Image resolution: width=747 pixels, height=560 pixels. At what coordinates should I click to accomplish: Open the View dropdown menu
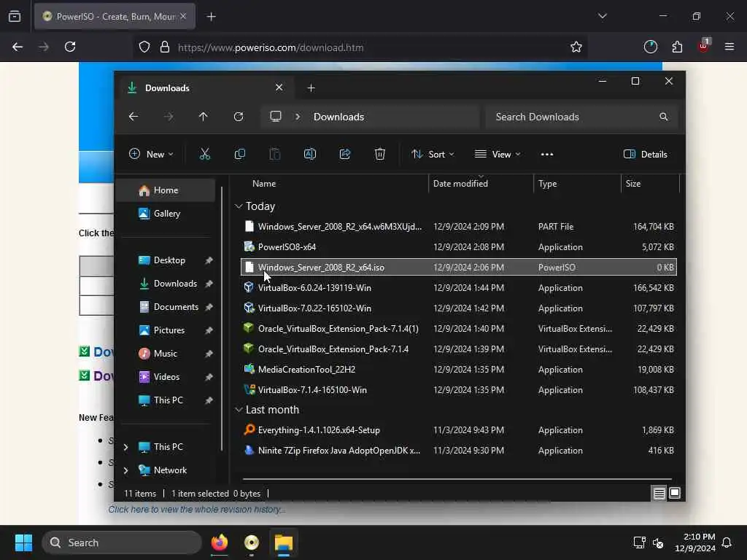498,154
